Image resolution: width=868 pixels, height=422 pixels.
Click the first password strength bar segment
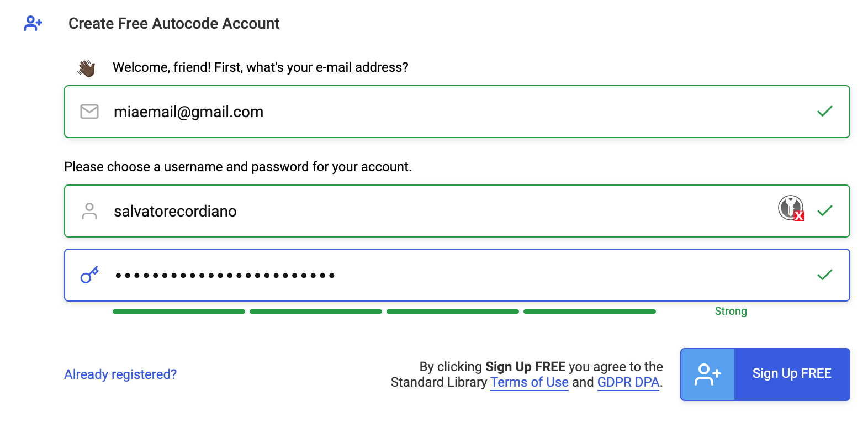pos(179,312)
